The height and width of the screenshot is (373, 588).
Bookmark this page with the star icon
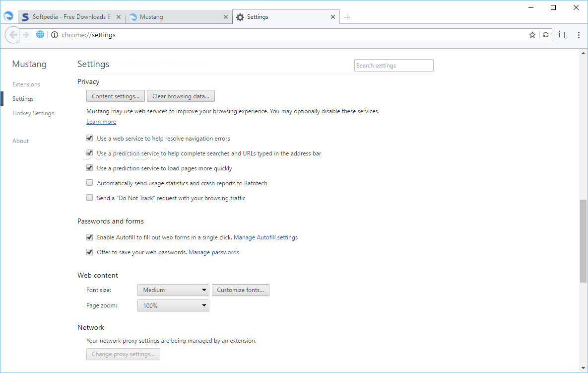tap(532, 35)
